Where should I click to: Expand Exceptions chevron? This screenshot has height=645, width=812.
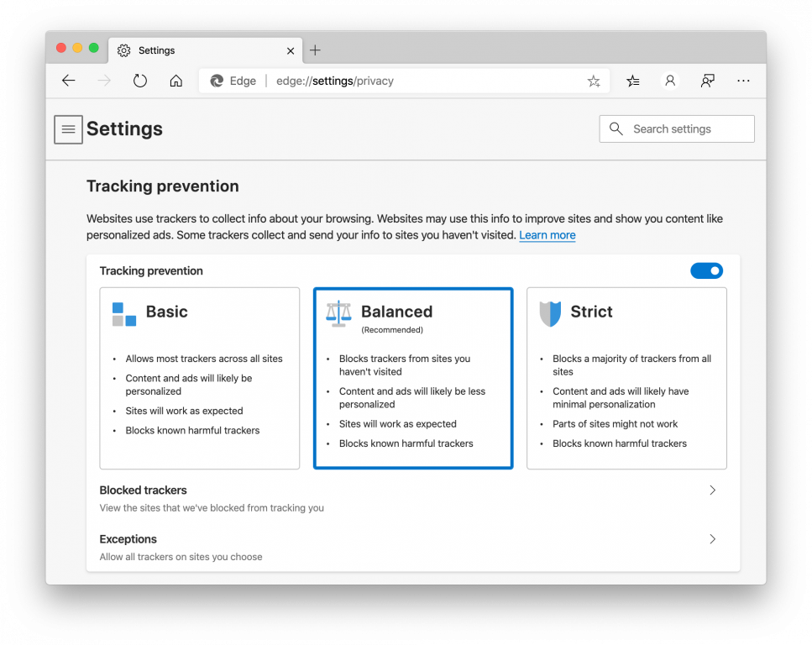713,539
